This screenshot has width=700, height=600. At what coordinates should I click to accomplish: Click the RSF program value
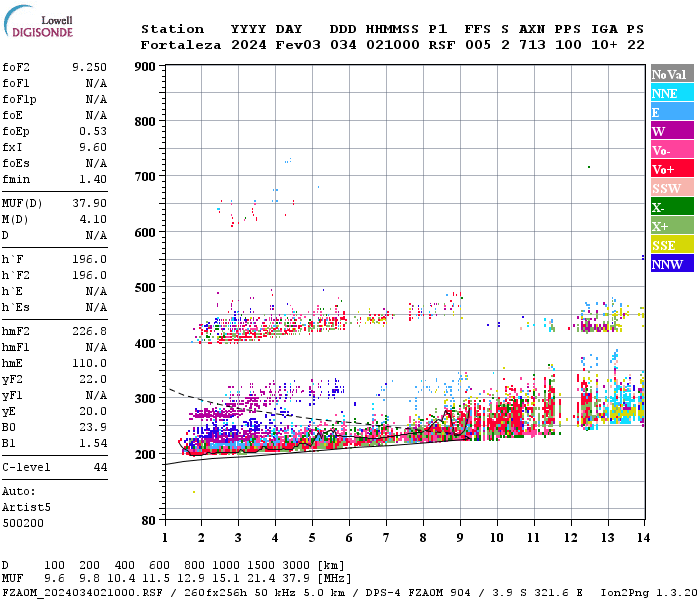442,45
